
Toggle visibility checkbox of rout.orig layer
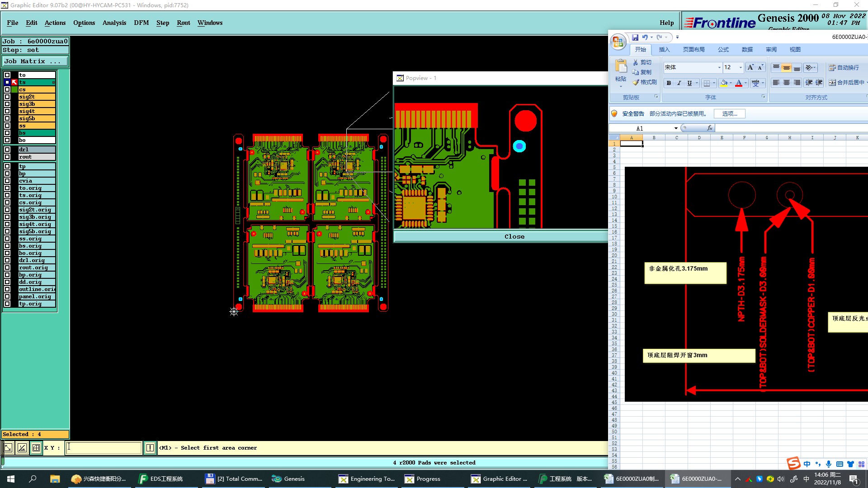point(7,267)
